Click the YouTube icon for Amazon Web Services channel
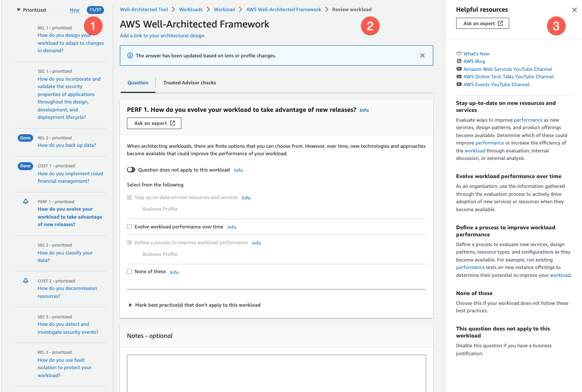This screenshot has height=392, width=582. 459,69
